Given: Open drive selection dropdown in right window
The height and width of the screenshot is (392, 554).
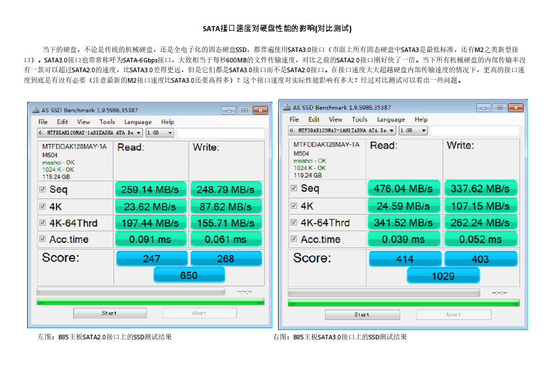Looking at the screenshot, I should [342, 130].
